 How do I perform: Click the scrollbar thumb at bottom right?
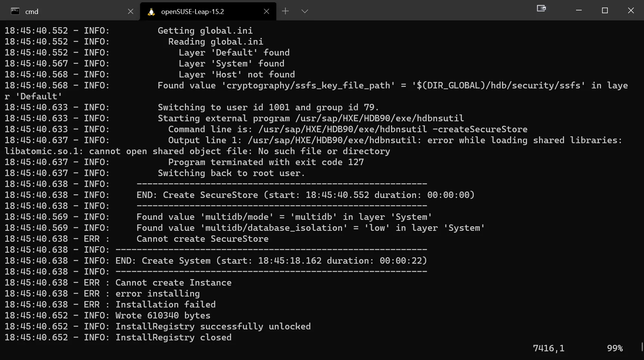click(642, 347)
